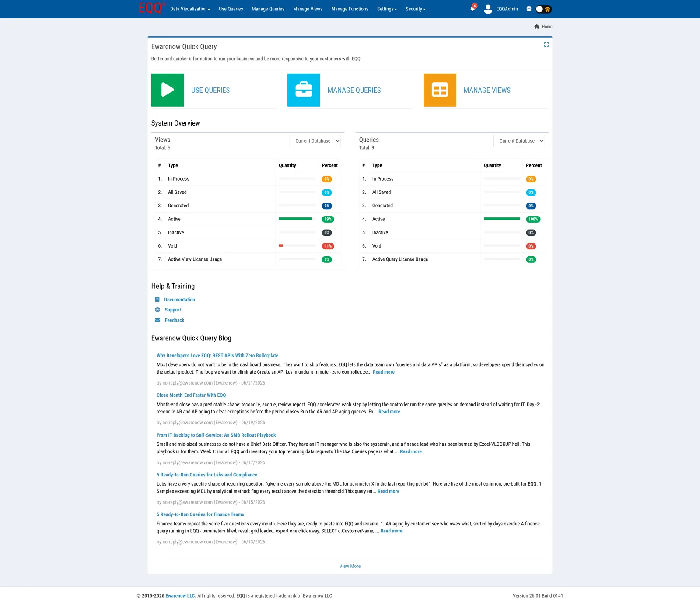
Task: Open the MANAGE QUERIES tile link
Action: (354, 90)
